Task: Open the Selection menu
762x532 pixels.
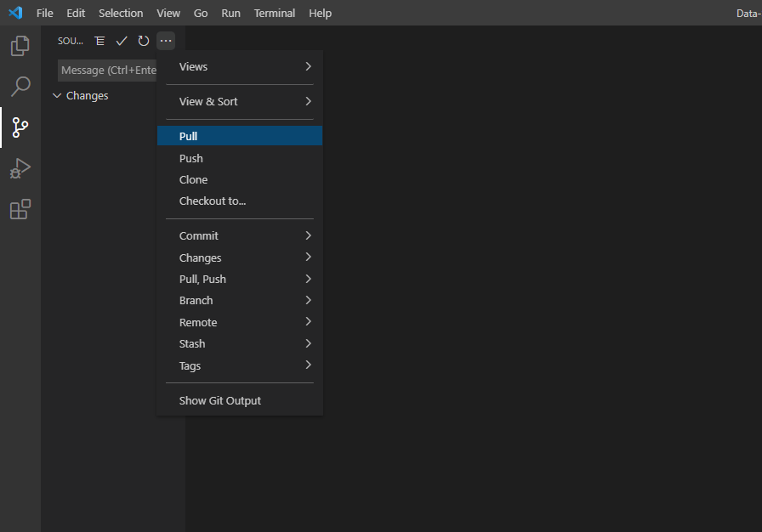Action: 121,13
